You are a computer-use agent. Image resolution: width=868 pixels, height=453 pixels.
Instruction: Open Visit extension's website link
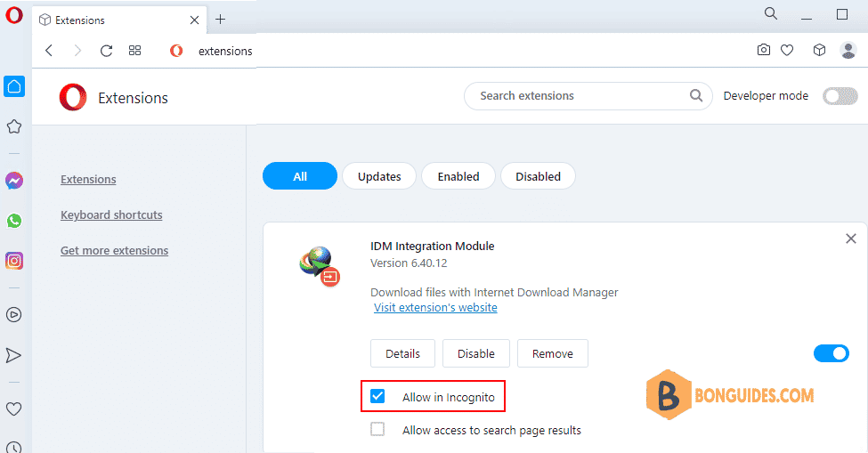coord(435,308)
